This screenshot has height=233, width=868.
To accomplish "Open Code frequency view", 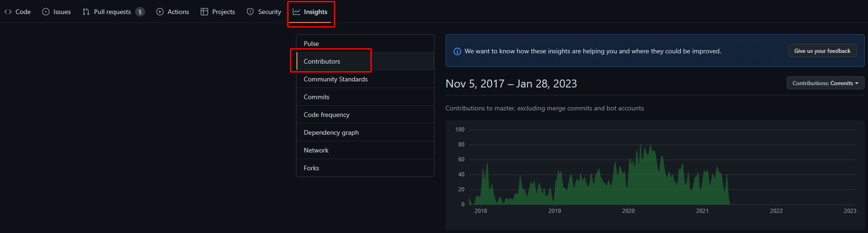I will 326,115.
